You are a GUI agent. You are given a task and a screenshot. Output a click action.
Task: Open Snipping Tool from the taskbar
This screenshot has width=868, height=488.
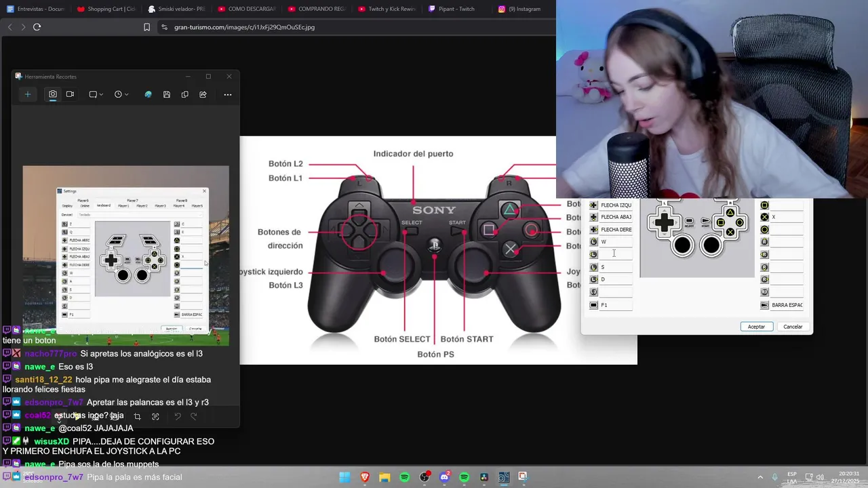click(523, 477)
